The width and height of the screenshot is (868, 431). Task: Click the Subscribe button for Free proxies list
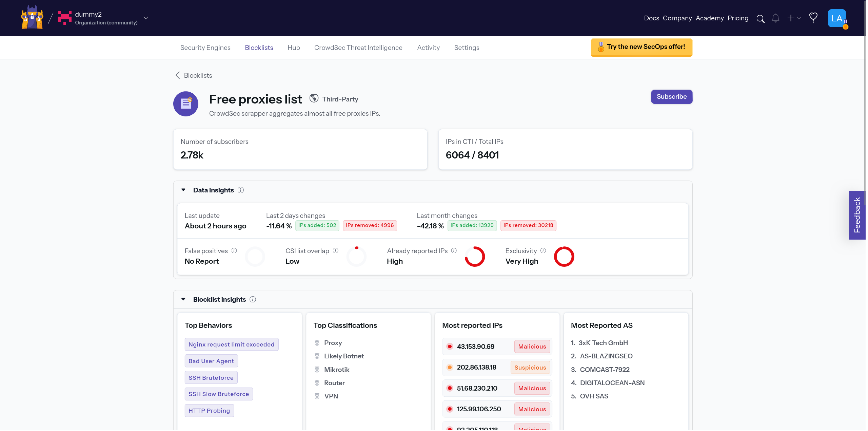[671, 96]
